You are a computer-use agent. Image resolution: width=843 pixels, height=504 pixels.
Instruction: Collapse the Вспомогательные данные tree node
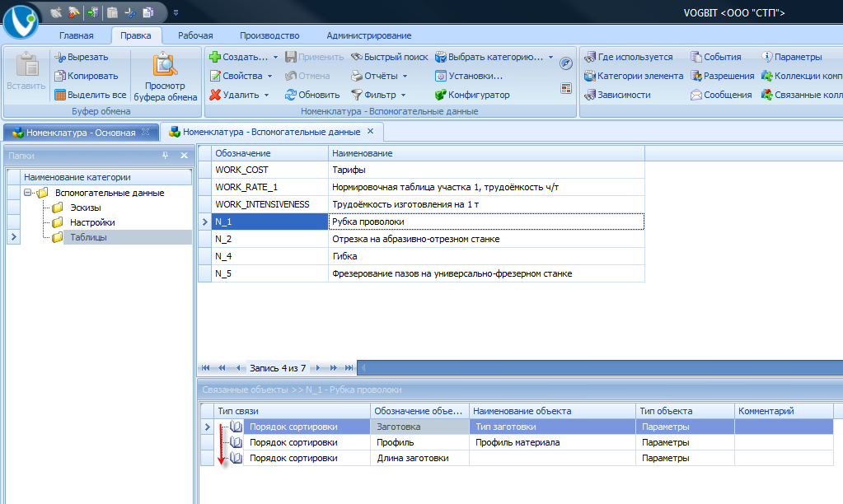point(27,193)
